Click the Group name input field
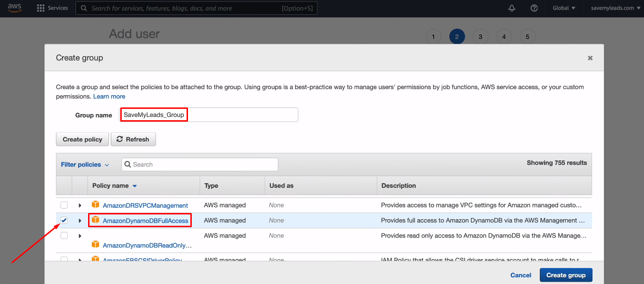The width and height of the screenshot is (644, 284). tap(209, 115)
